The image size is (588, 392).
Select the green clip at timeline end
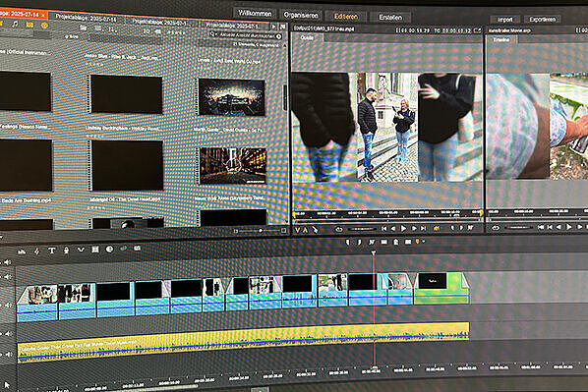click(x=441, y=288)
